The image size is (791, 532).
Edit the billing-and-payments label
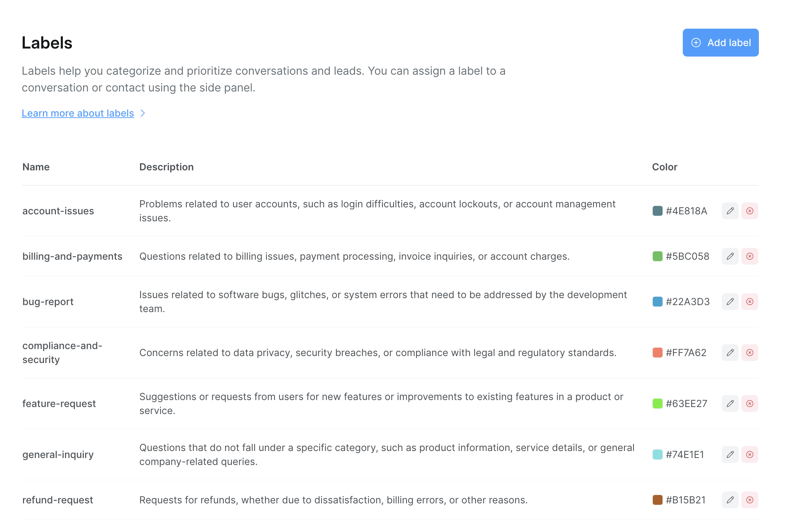click(x=730, y=256)
